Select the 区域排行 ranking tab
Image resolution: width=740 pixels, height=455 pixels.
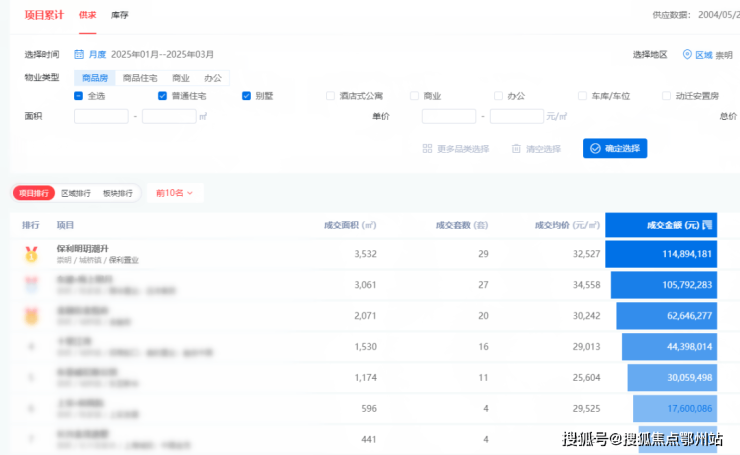(76, 192)
